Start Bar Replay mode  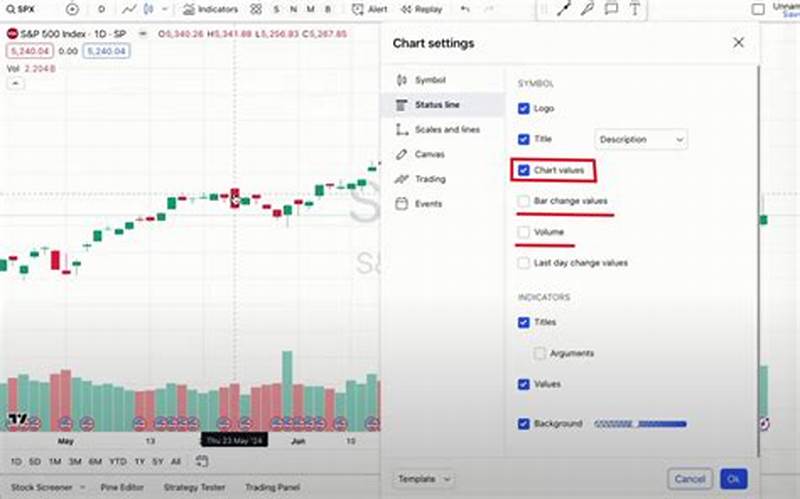(421, 9)
